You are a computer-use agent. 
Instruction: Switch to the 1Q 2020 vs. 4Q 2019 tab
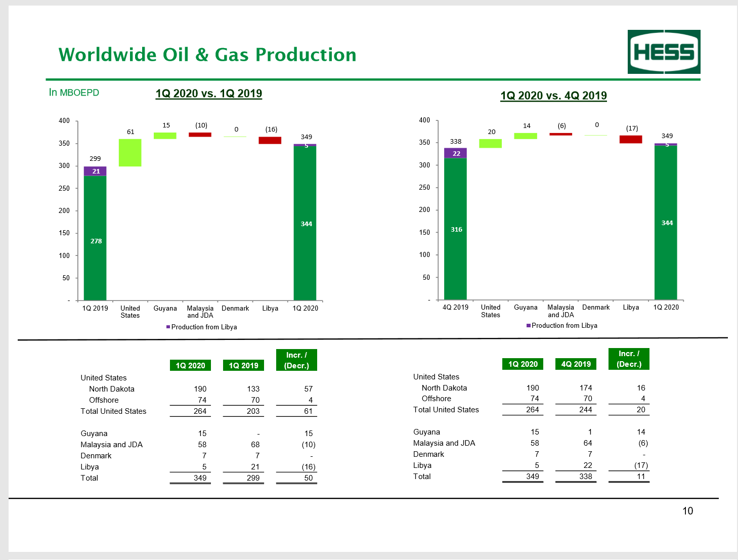click(553, 96)
